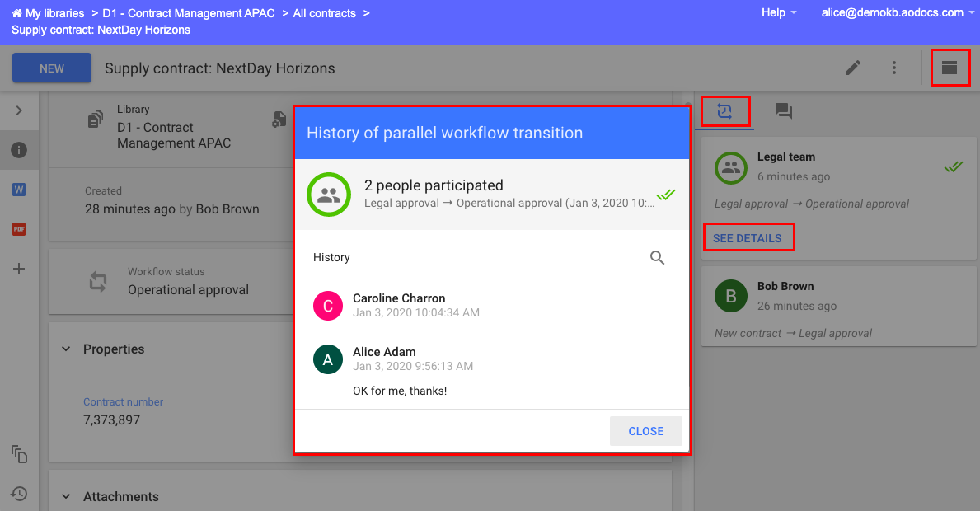Select the copy document icon in sidebar

pos(19,454)
